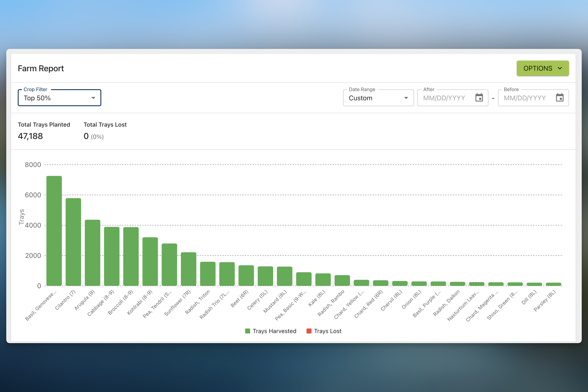Select the Pea, Basic bar
The width and height of the screenshot is (588, 392).
[304, 279]
